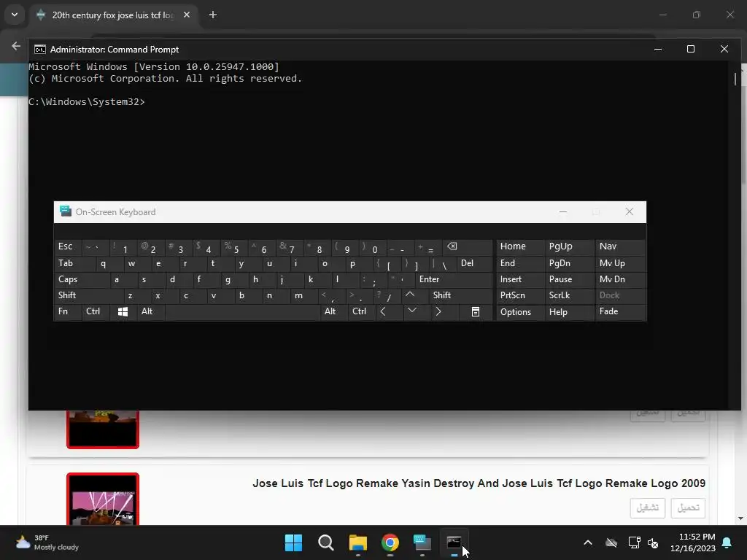
Task: Click the End key on keyboard
Action: pyautogui.click(x=520, y=263)
